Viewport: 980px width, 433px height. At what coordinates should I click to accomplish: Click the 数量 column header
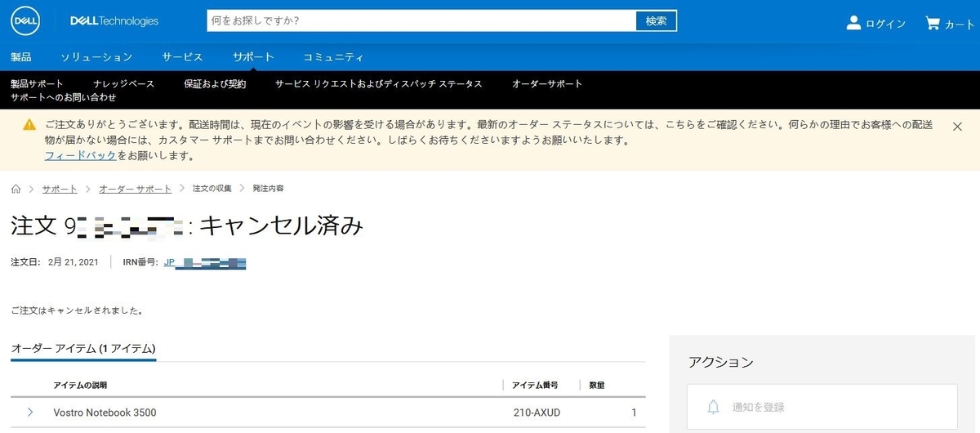(x=596, y=385)
